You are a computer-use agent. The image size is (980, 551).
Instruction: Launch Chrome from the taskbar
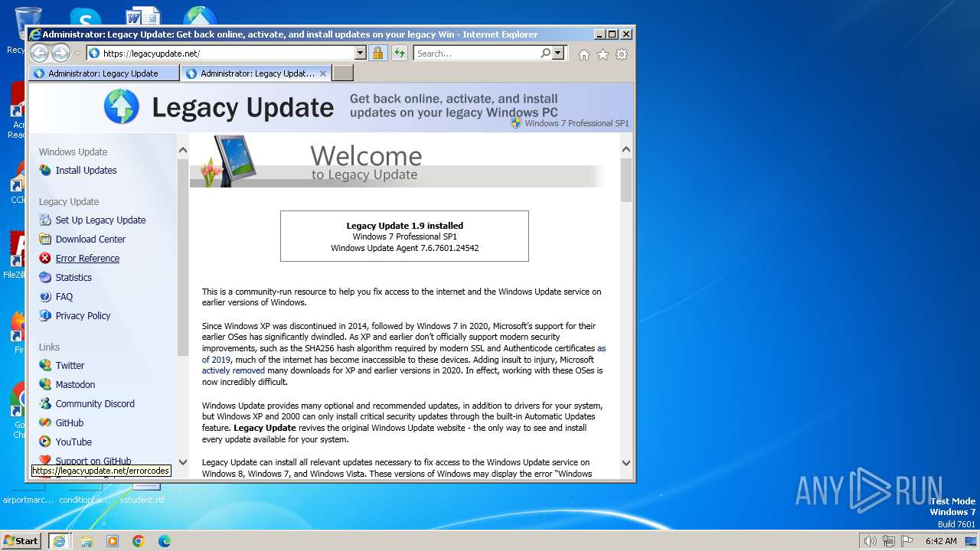coord(139,541)
